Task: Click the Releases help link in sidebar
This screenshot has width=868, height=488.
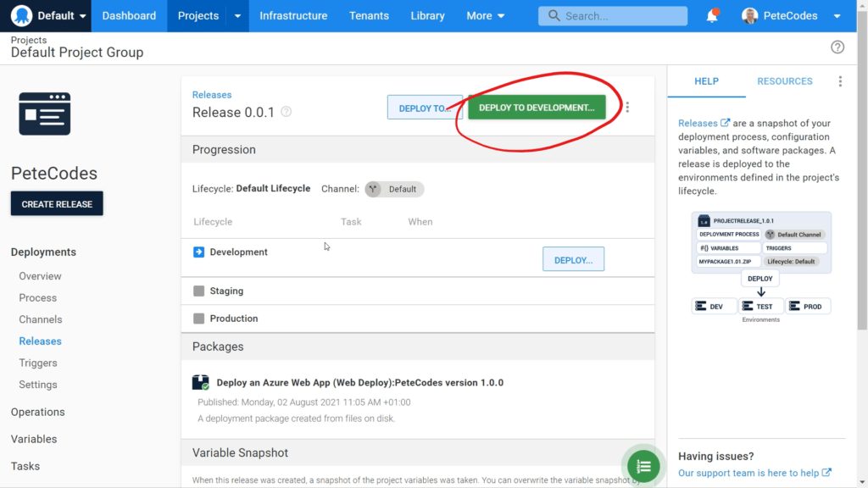Action: click(704, 123)
